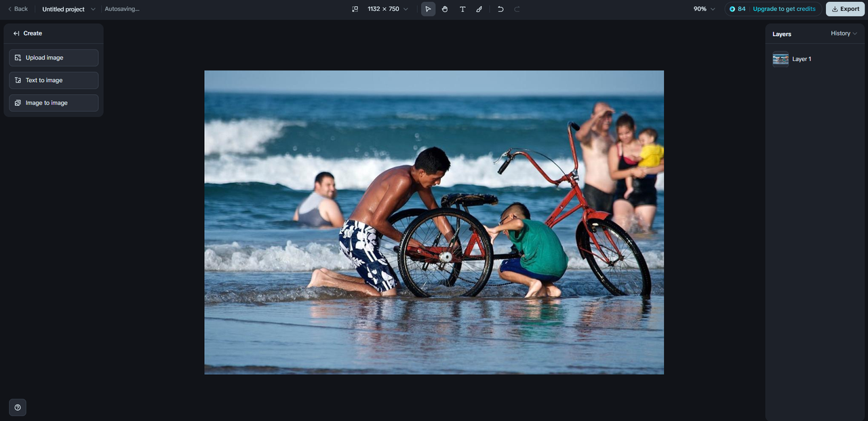
Task: Select the Layer 1 thumbnail
Action: click(x=781, y=59)
